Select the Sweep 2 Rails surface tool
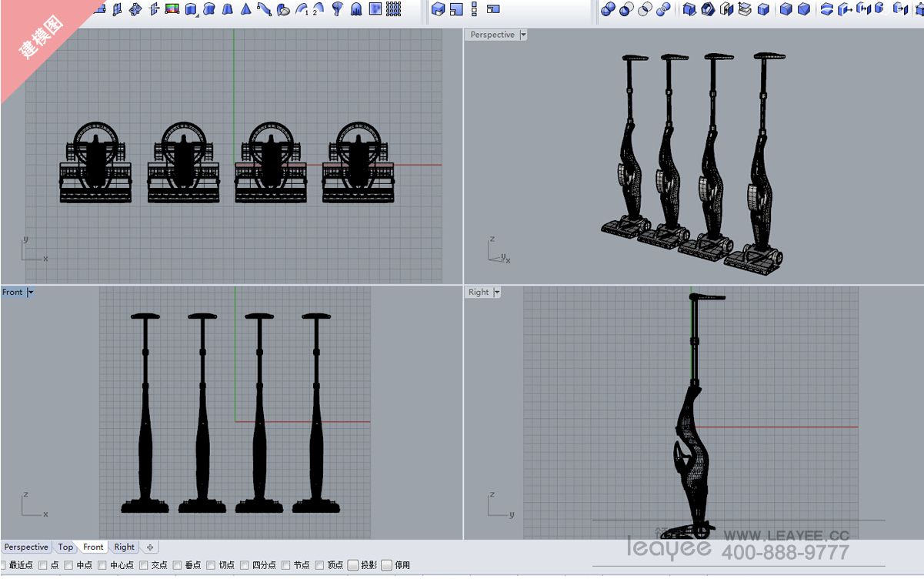Viewport: 924px width, 579px height. coord(319,9)
